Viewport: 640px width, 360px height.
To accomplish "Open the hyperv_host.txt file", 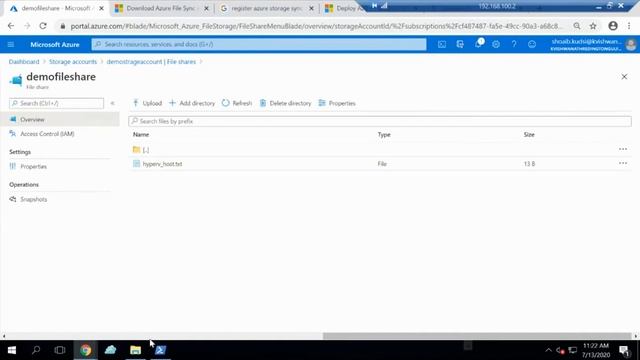I will 162,164.
